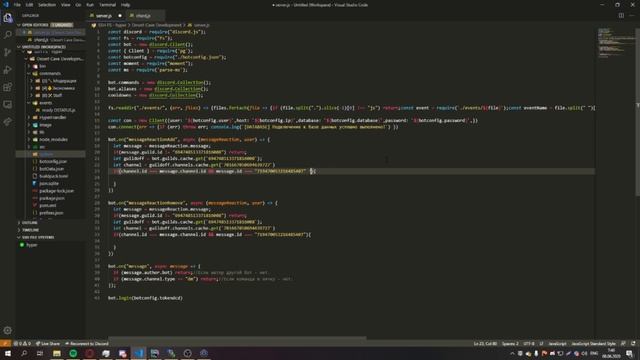Open package.json in the explorer
The image size is (640, 360).
[52, 198]
